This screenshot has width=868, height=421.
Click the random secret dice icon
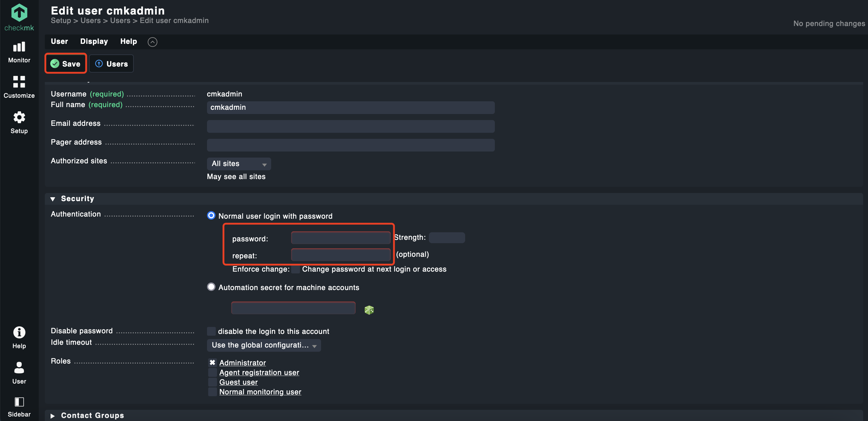coord(369,309)
